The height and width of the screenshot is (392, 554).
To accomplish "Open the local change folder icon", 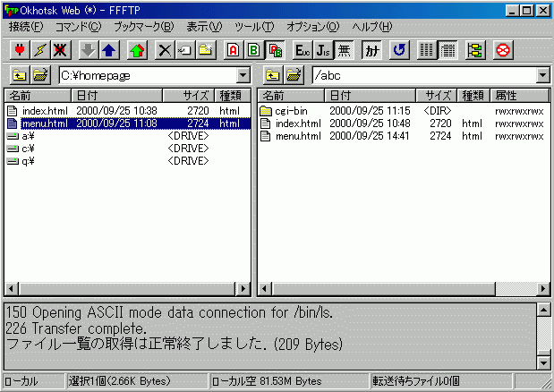I will (x=40, y=75).
